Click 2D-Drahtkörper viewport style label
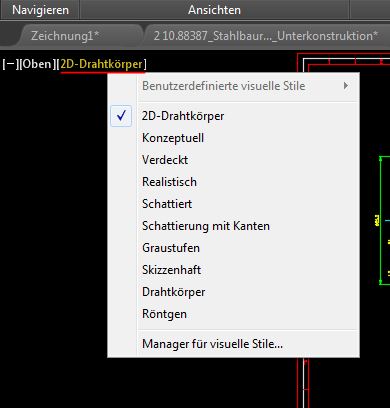The width and height of the screenshot is (390, 408). tap(101, 64)
